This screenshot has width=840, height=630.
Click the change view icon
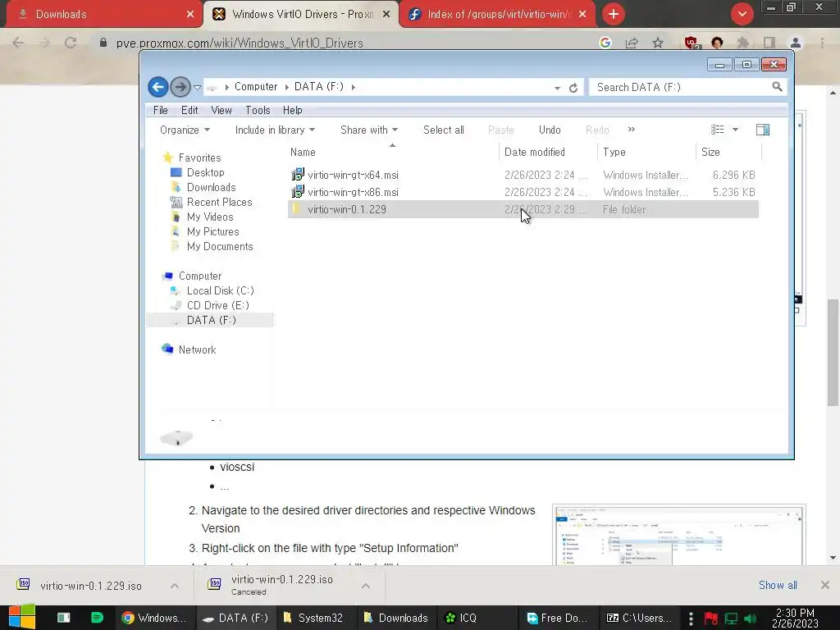coord(717,130)
